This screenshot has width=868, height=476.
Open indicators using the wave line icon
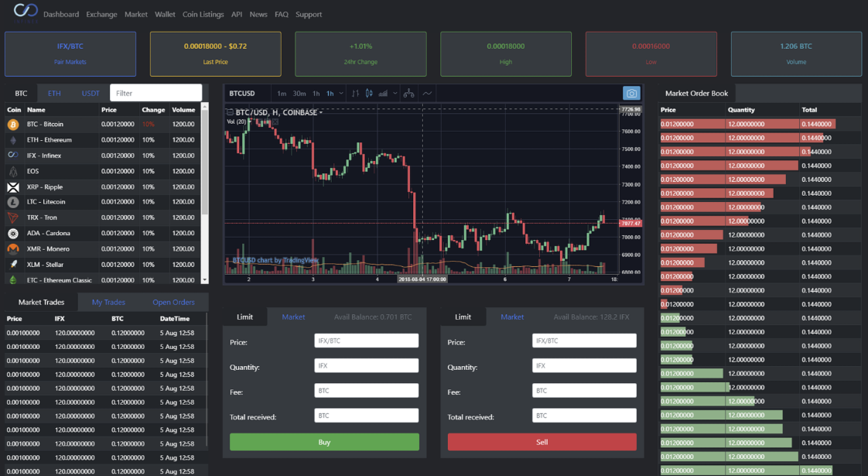(x=427, y=93)
